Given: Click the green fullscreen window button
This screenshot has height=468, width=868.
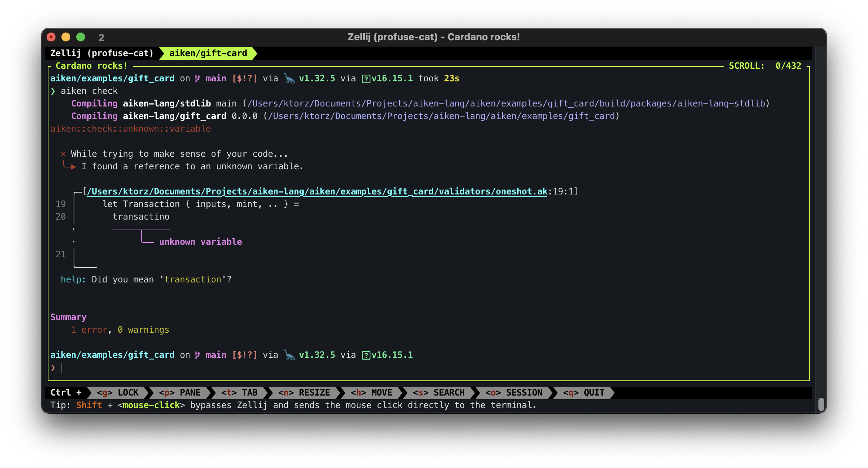Looking at the screenshot, I should [x=81, y=37].
